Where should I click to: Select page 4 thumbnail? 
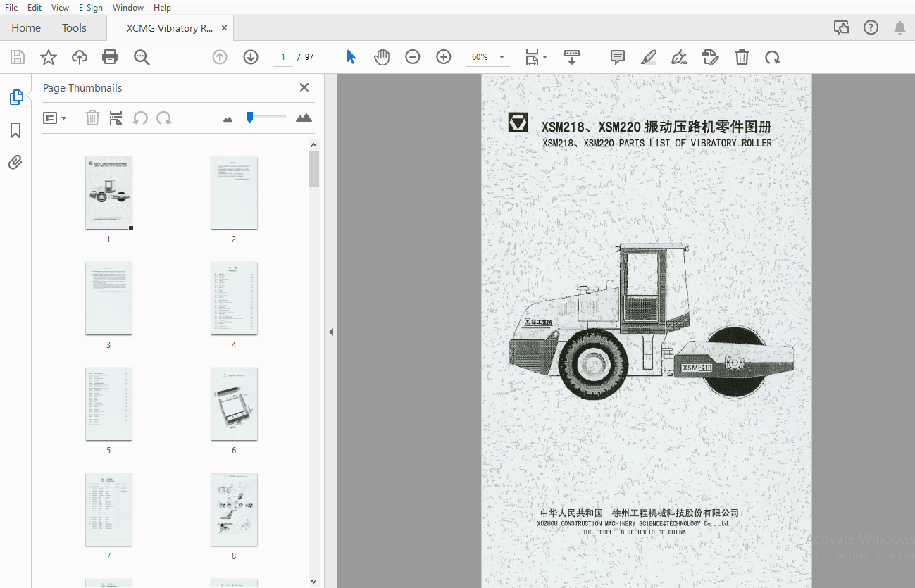coord(234,298)
